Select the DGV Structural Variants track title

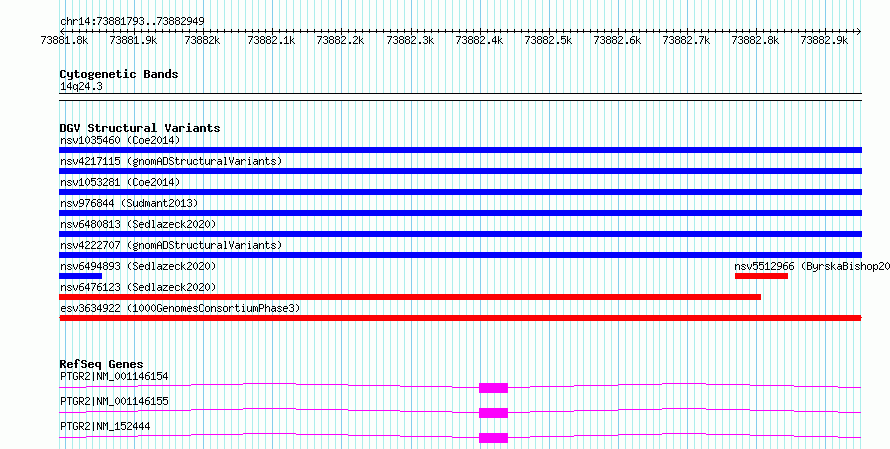point(140,128)
